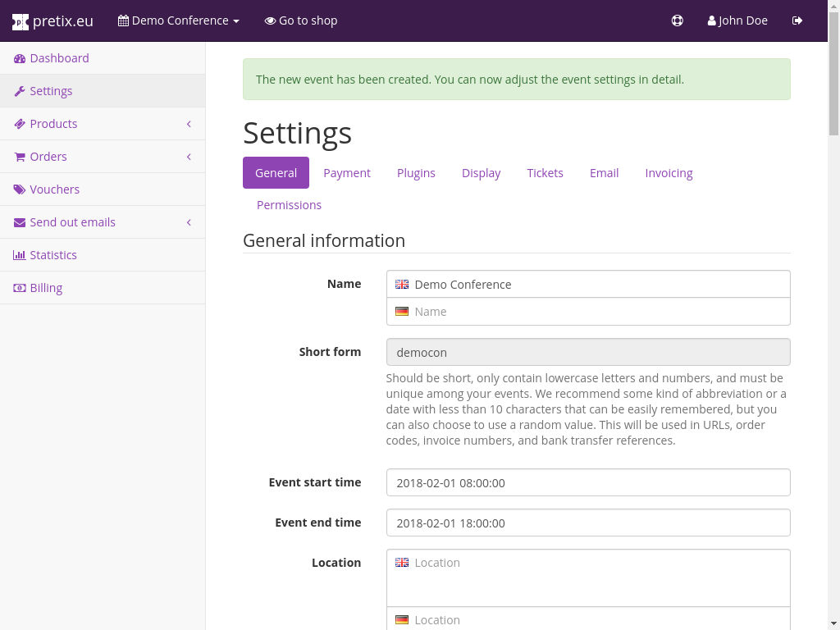Click the pretix logo icon

tap(21, 21)
